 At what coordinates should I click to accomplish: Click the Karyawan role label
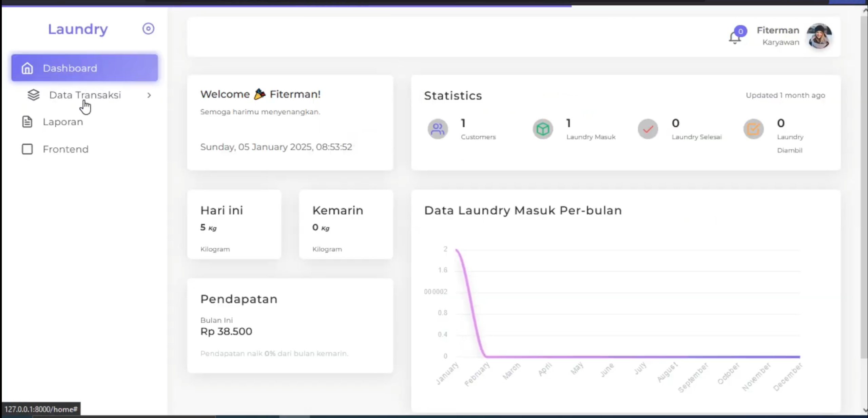[780, 42]
